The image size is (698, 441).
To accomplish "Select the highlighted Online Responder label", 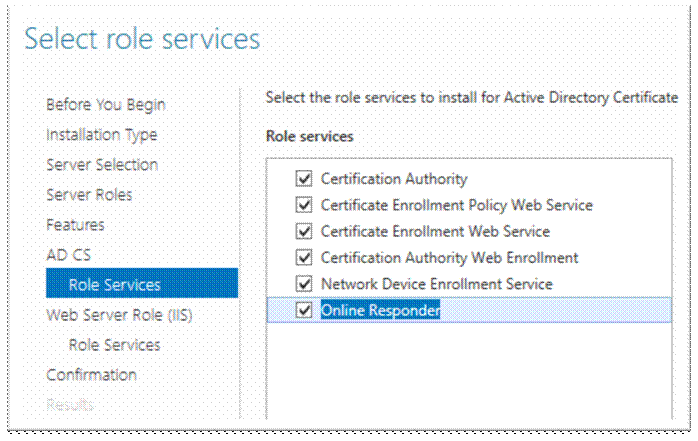I will (381, 310).
